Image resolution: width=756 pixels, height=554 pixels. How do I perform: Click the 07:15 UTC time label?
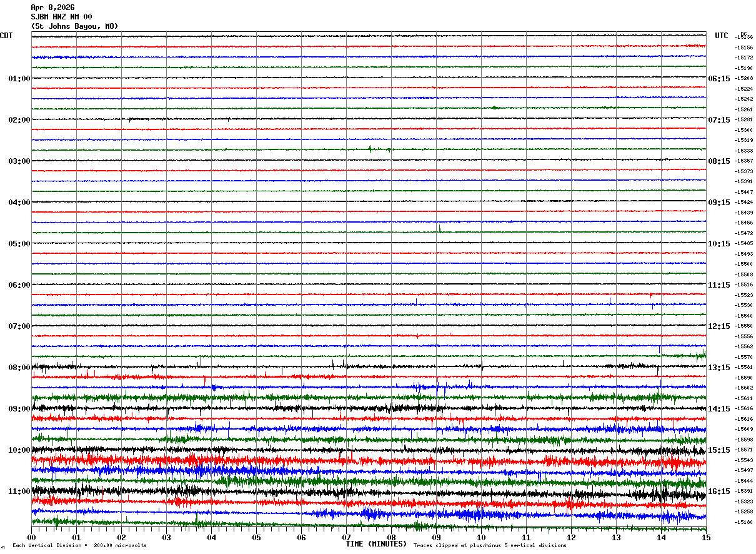(x=719, y=120)
